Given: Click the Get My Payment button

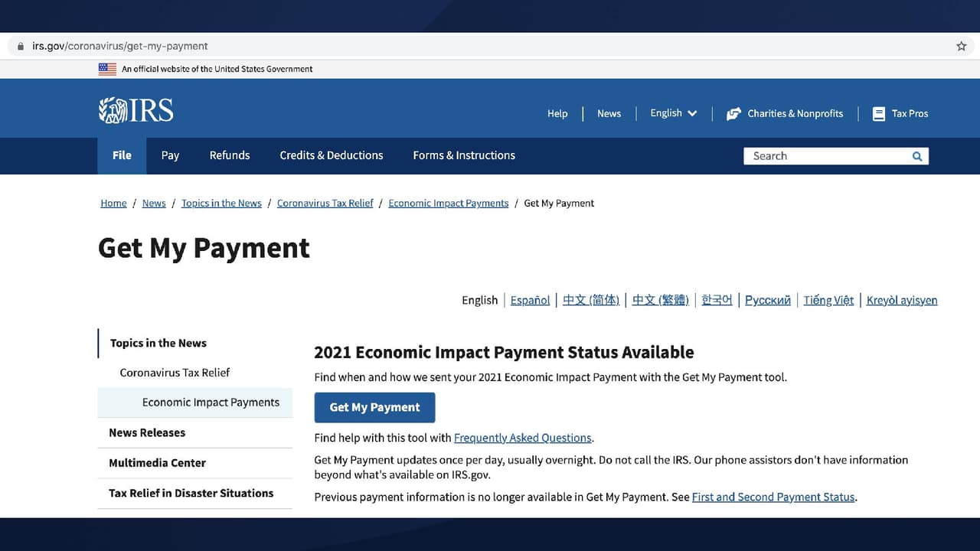Looking at the screenshot, I should (374, 407).
